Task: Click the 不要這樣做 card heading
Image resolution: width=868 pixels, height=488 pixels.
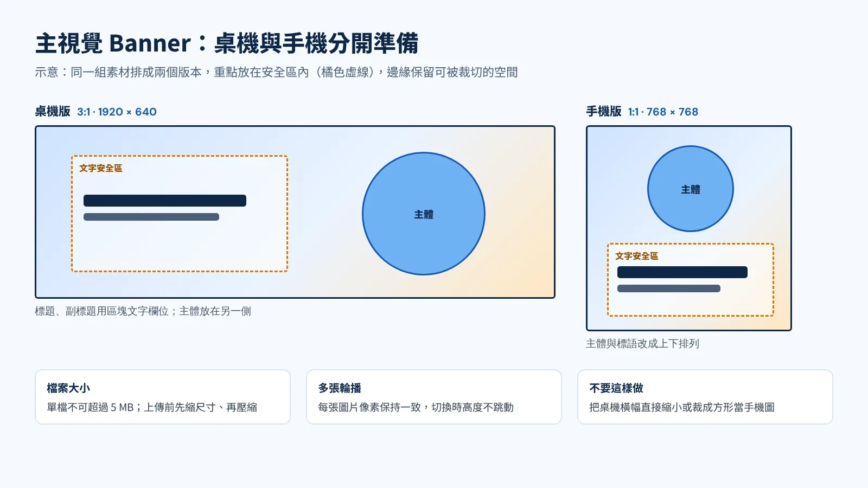Action: 616,388
